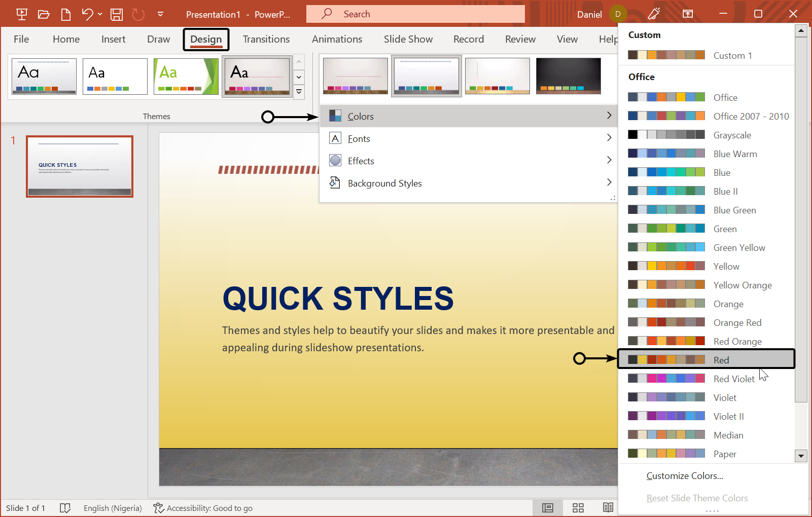Open the Customize Colors dialog
Image resolution: width=812 pixels, height=517 pixels.
point(684,475)
